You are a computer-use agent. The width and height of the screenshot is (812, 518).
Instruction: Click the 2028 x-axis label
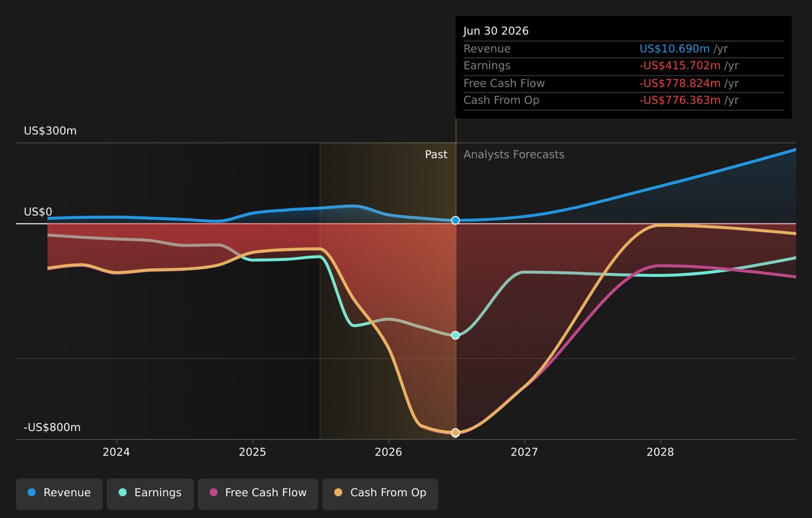tap(660, 452)
